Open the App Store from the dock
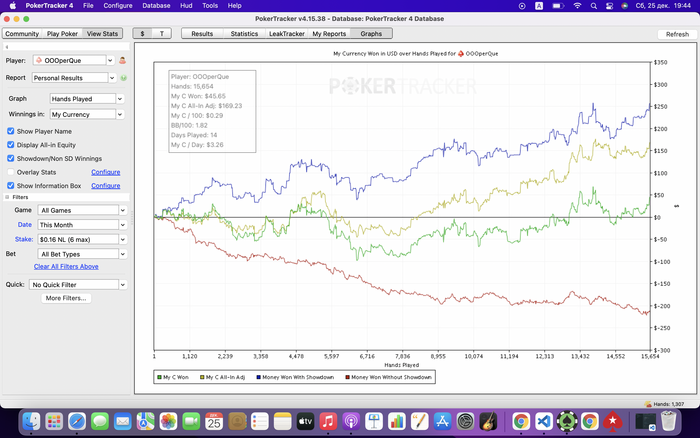The image size is (700, 438). 442,421
